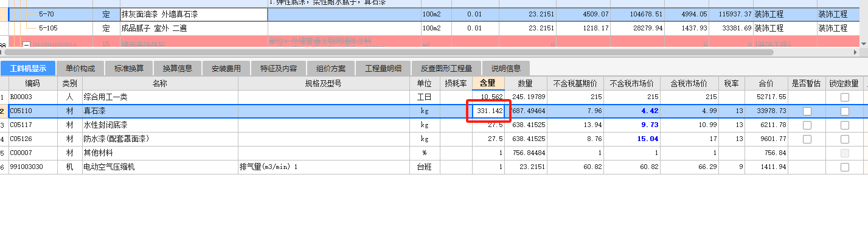Check 锁定数量 for 真石漆 row
Viewport: 868px width, 228px height.
(x=844, y=111)
